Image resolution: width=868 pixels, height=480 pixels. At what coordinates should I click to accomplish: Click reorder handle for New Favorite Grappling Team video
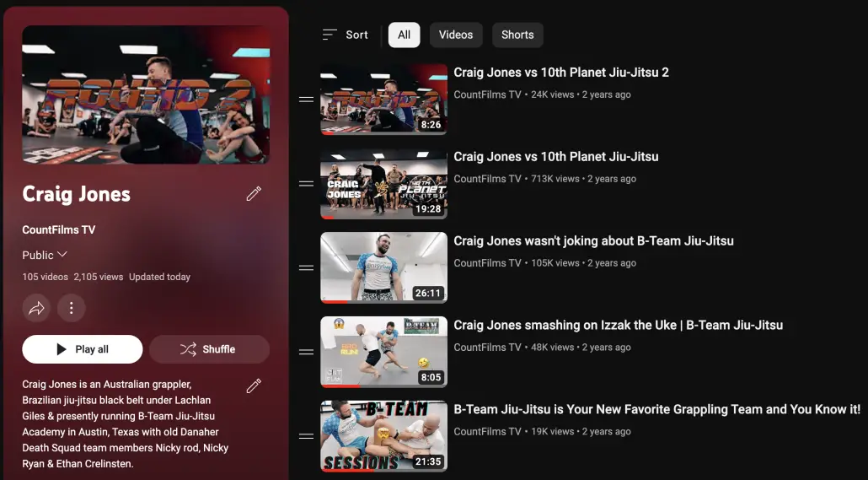[306, 436]
